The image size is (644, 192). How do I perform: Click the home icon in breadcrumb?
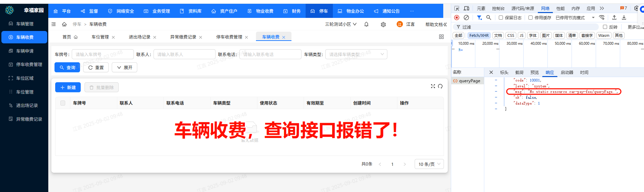64,24
